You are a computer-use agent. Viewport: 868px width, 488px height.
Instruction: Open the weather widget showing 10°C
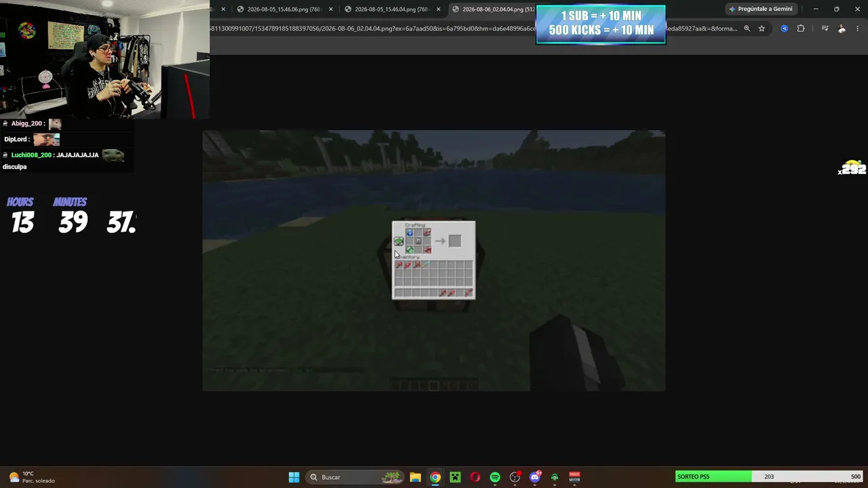tap(32, 477)
